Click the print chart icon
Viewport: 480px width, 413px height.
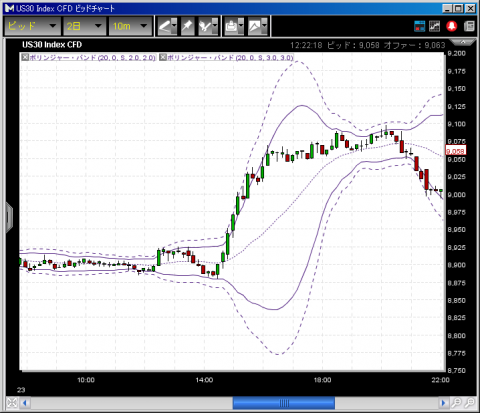pyautogui.click(x=234, y=26)
